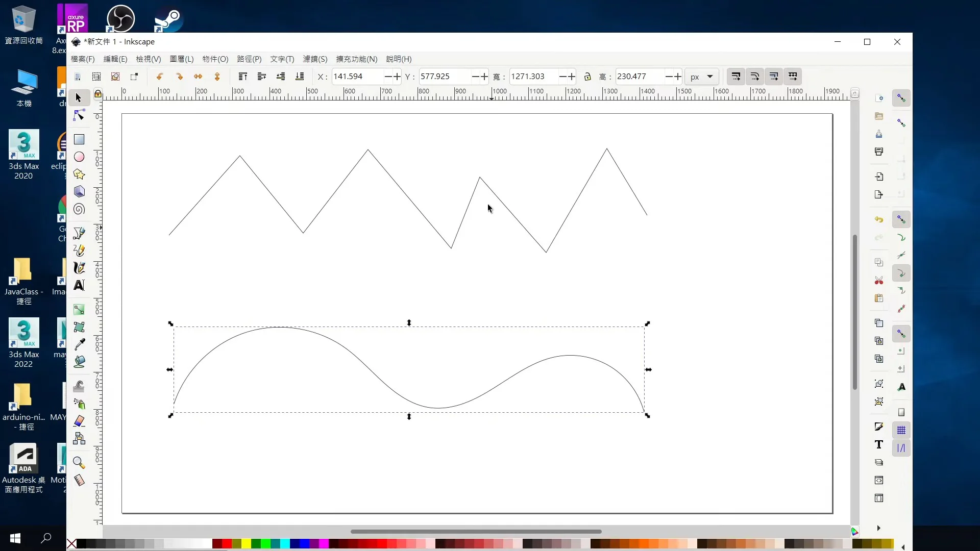This screenshot has width=980, height=551.
Task: Increase Y position with plus button
Action: [484, 77]
